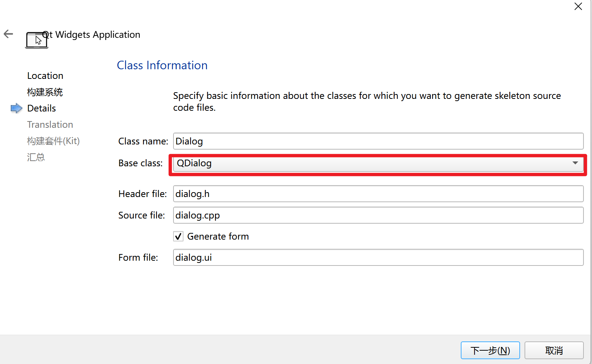This screenshot has height=364, width=592.
Task: Select the Location step in sidebar
Action: click(x=45, y=76)
